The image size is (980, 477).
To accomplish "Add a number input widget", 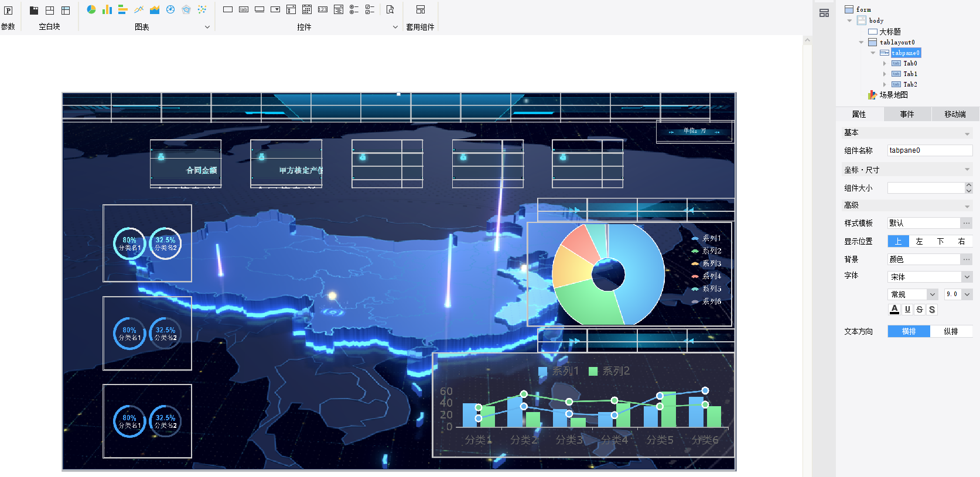I will [323, 9].
